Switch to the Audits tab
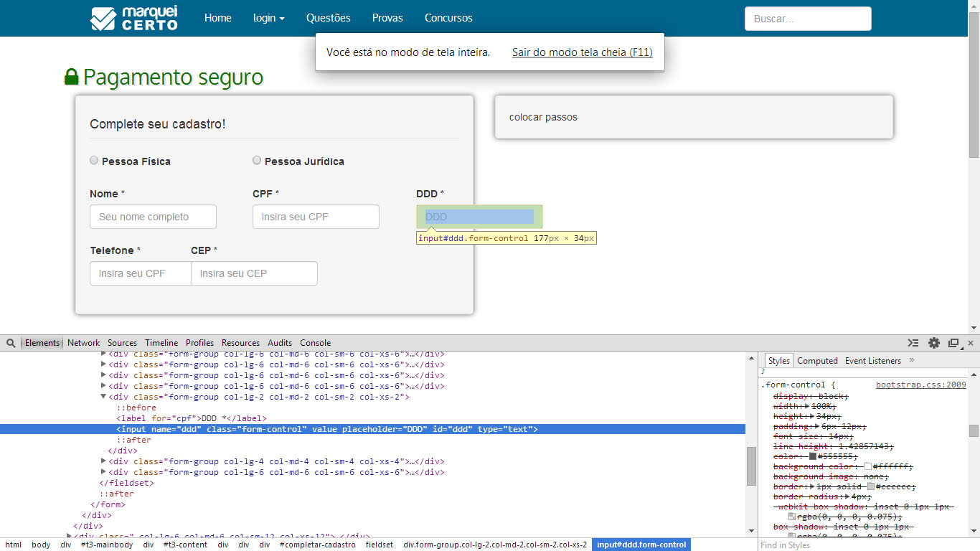 pos(280,343)
